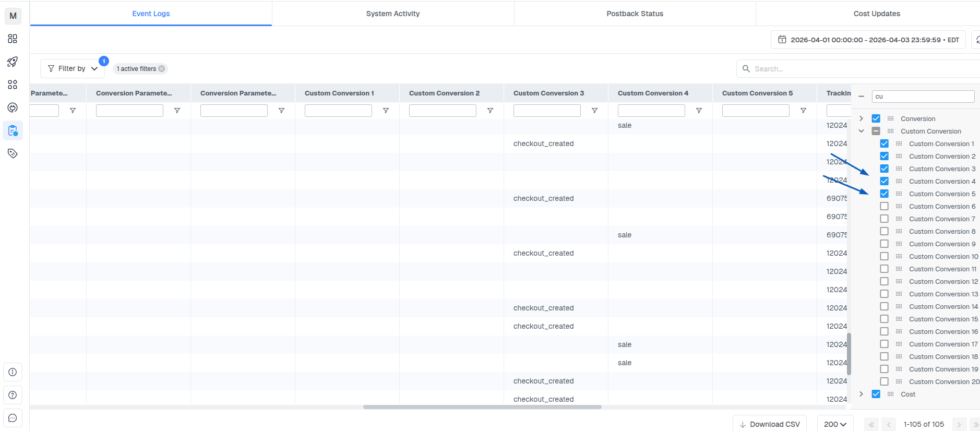The height and width of the screenshot is (431, 980).
Task: Open the Filter by button
Action: point(73,68)
